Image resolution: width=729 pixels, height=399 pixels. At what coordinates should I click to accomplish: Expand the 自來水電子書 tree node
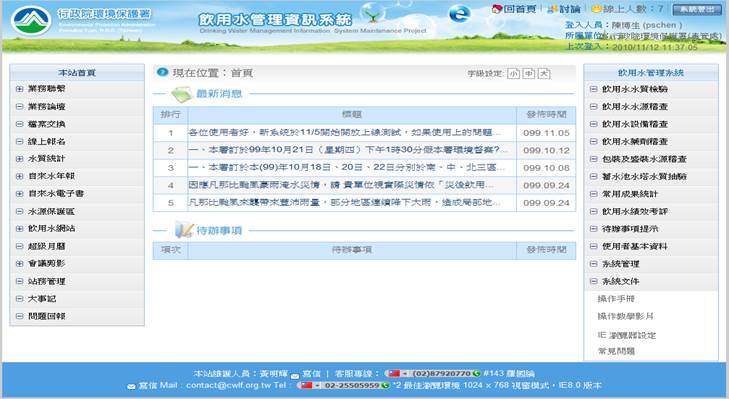pyautogui.click(x=20, y=193)
